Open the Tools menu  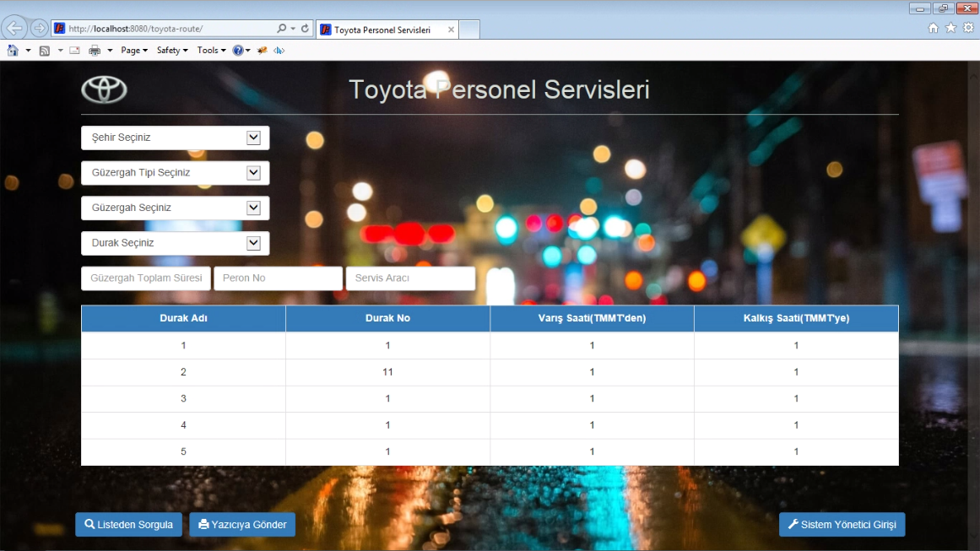click(x=211, y=51)
